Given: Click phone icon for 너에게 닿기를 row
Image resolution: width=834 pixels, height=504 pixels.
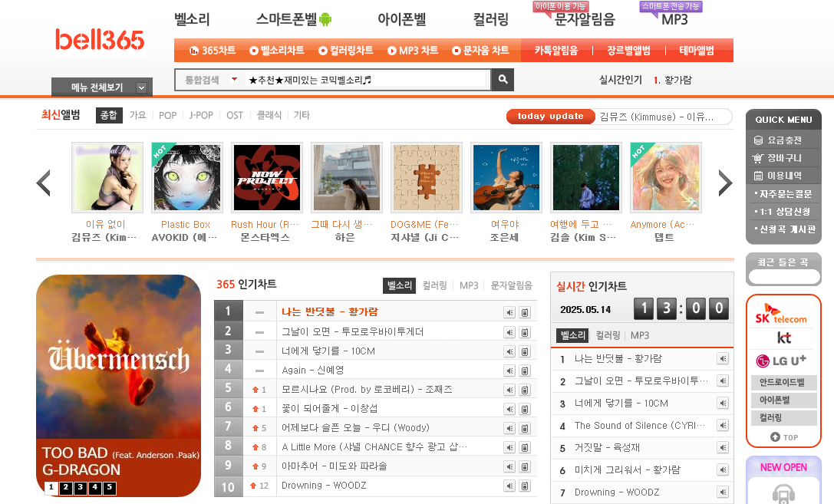Looking at the screenshot, I should click(x=525, y=351).
